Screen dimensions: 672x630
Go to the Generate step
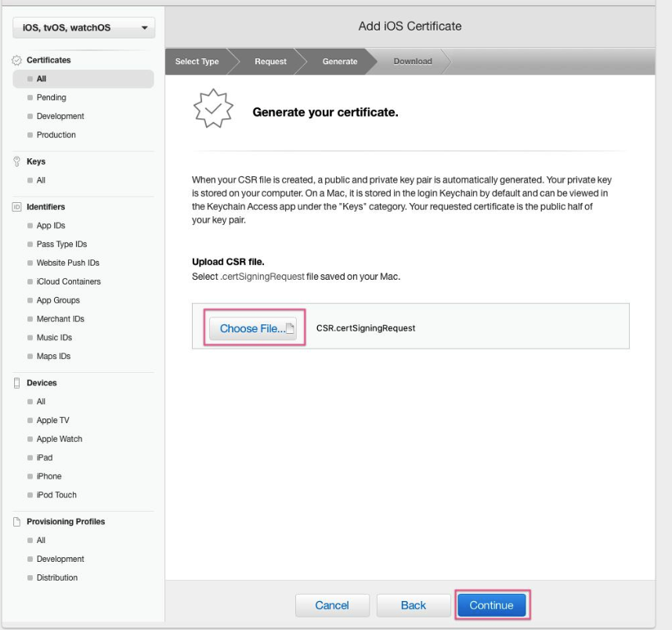[x=340, y=62]
